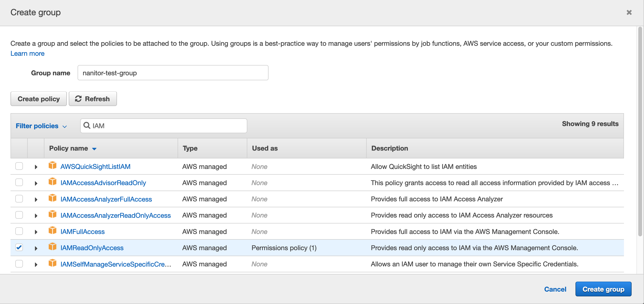Click the policy box icon beside AWSQuickSightListIAM
The image size is (644, 304).
click(x=52, y=166)
